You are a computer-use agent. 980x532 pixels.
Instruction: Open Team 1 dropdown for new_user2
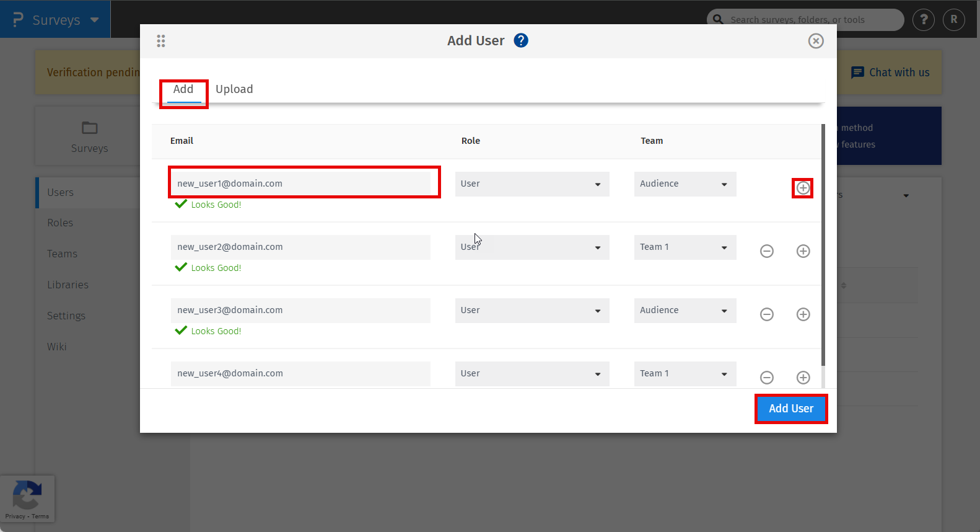685,247
